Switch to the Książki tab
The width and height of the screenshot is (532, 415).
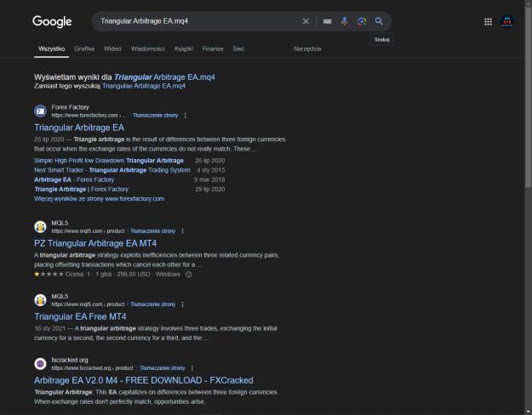(x=184, y=48)
